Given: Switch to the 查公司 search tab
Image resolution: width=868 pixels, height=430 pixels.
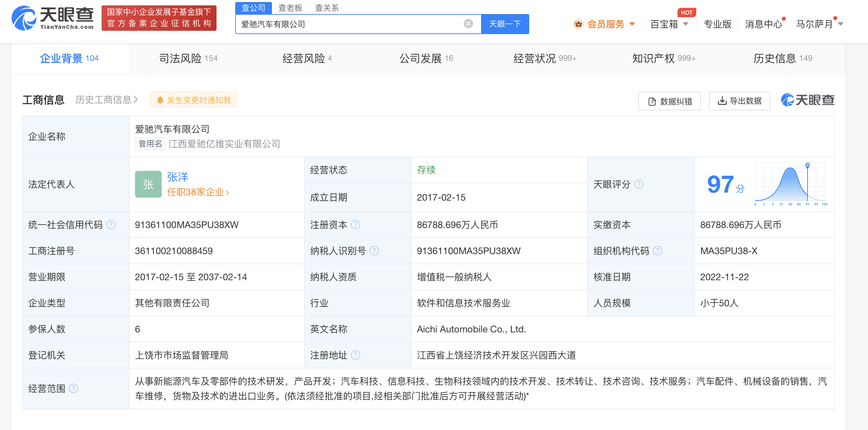Looking at the screenshot, I should pyautogui.click(x=253, y=8).
